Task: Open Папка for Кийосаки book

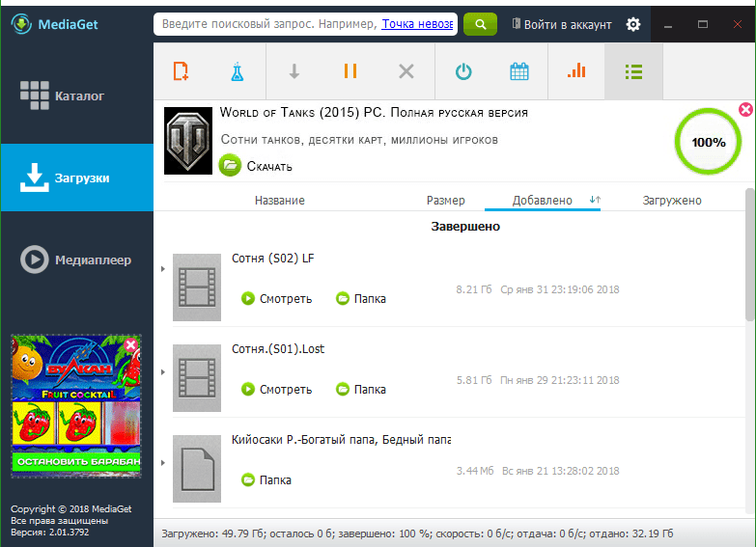Action: (266, 480)
